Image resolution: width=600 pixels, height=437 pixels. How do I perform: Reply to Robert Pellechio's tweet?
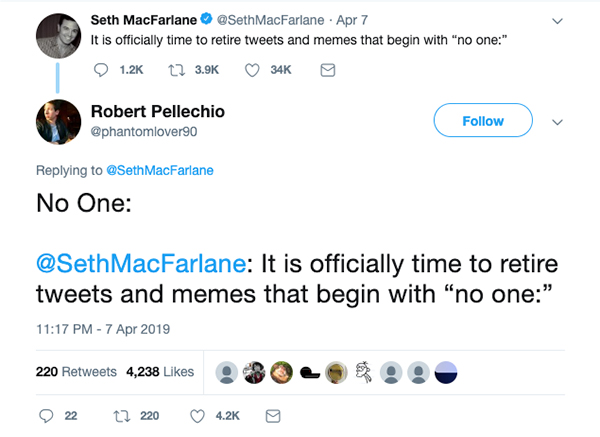(x=45, y=415)
